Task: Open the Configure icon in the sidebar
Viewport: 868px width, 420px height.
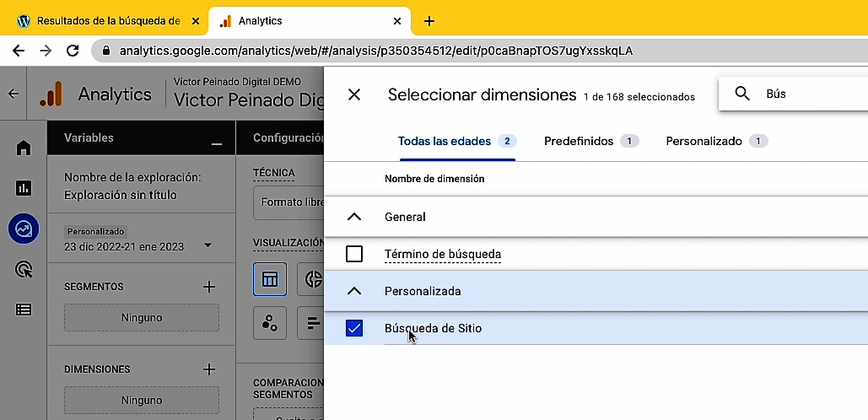Action: 24,310
